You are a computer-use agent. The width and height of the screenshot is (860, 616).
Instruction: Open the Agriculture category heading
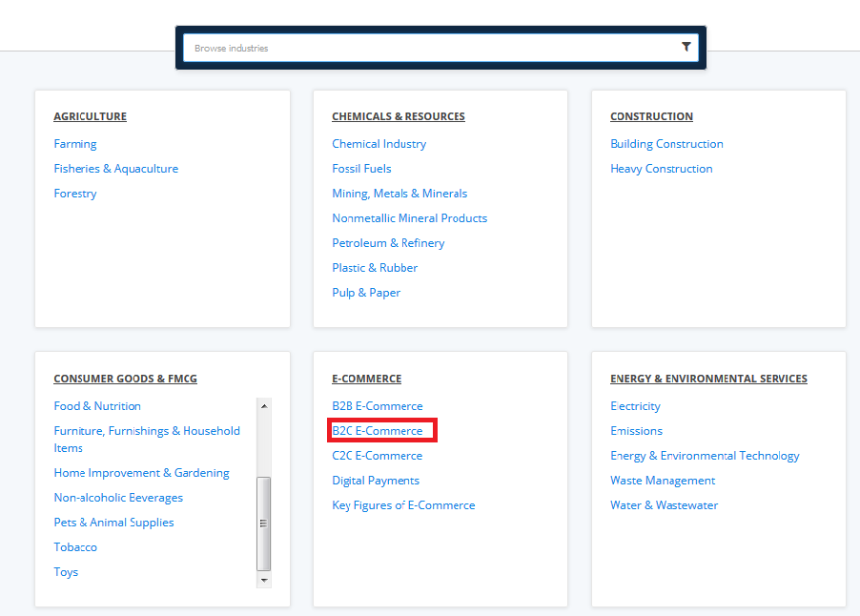tap(90, 116)
